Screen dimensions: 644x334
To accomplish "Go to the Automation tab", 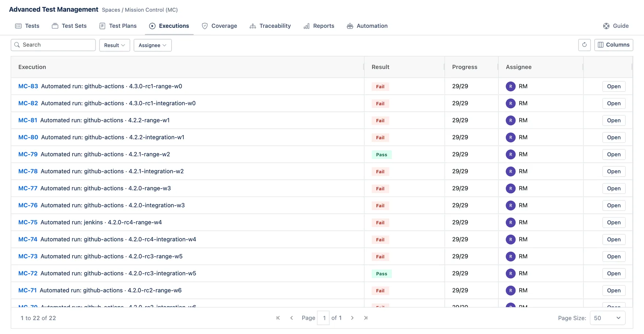I will 367,26.
